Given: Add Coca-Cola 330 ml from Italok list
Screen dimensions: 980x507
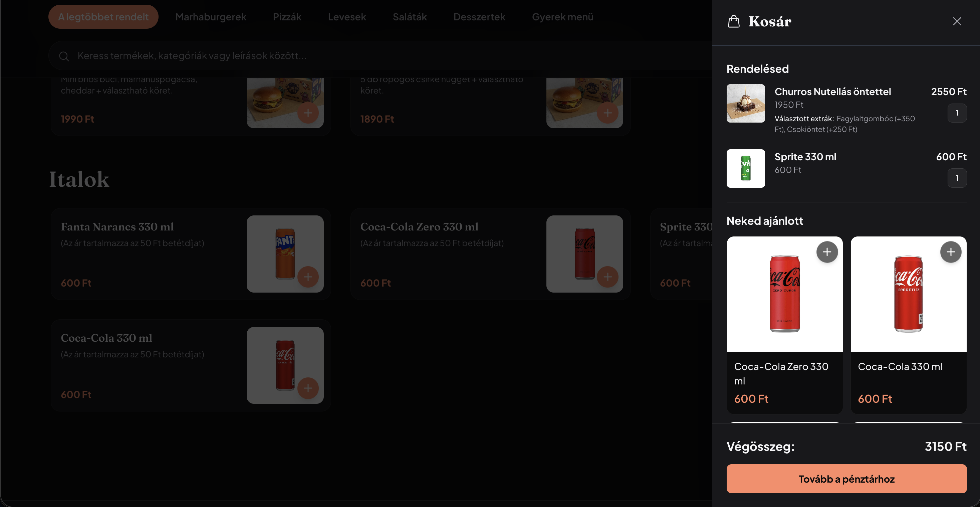Looking at the screenshot, I should click(x=308, y=388).
